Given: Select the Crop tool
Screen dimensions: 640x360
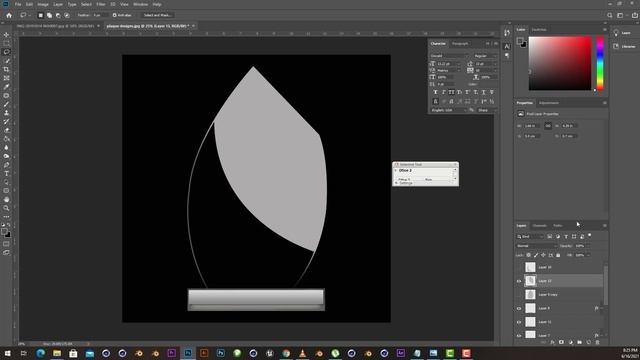Looking at the screenshot, I should click(x=6, y=69).
